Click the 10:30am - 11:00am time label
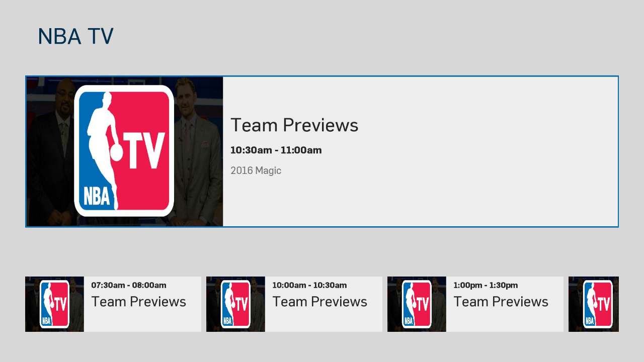Image resolution: width=644 pixels, height=362 pixels. coord(276,150)
